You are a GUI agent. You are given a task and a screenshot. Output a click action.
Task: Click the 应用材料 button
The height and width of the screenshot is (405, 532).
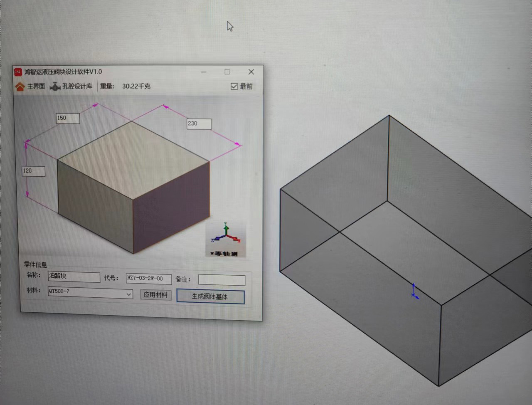155,294
